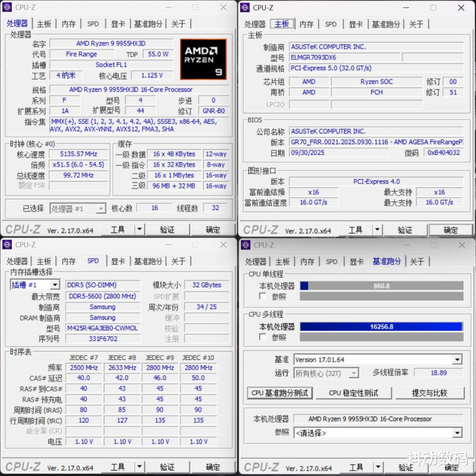Click 周次/年份 value 34 / 25
Viewport: 476px width, 476px height.
(207, 307)
